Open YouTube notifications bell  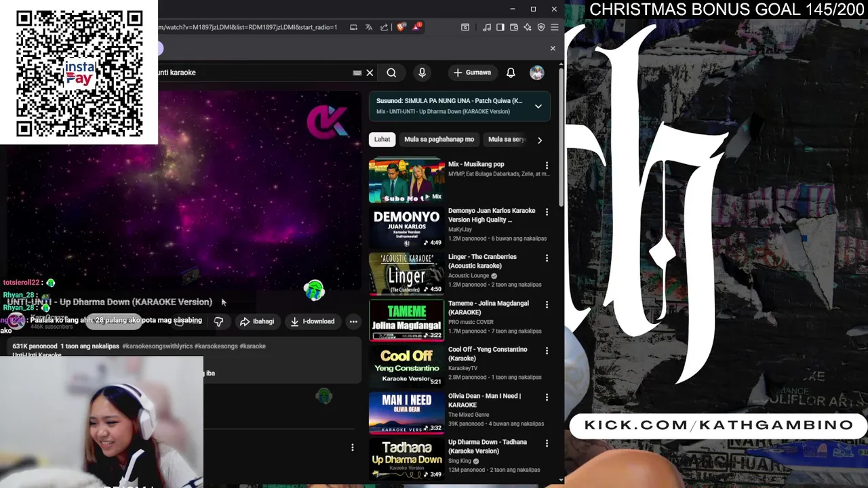tap(511, 73)
